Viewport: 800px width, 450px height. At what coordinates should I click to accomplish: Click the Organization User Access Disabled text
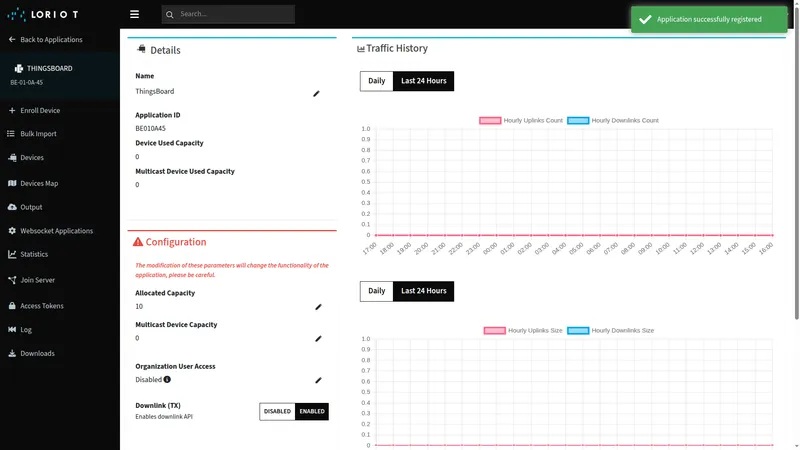(x=148, y=380)
